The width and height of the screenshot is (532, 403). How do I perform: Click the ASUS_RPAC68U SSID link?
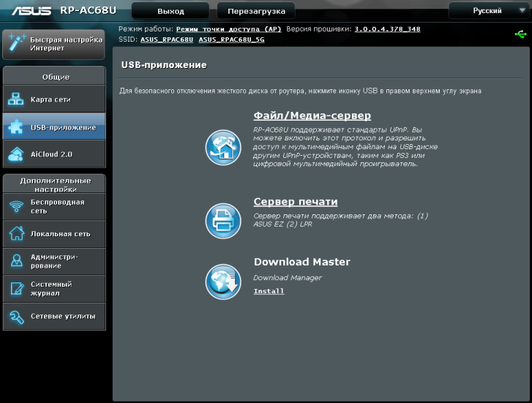click(167, 39)
